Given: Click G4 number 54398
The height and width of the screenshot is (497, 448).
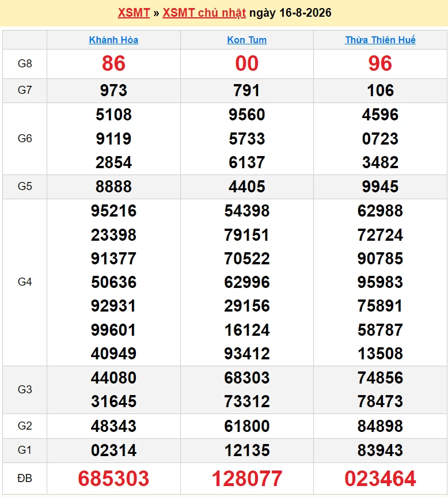Looking at the screenshot, I should [247, 211].
